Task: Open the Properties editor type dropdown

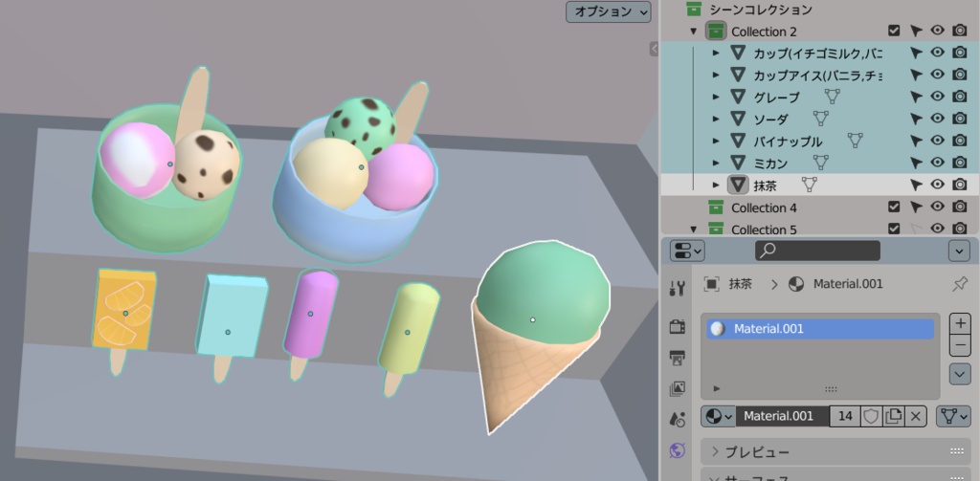Action: pos(687,251)
